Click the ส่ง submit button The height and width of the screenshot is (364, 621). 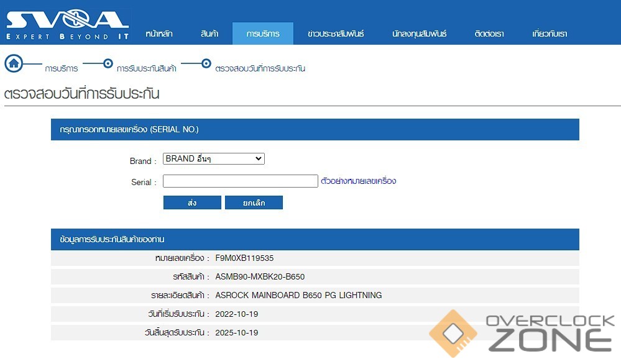click(x=192, y=202)
